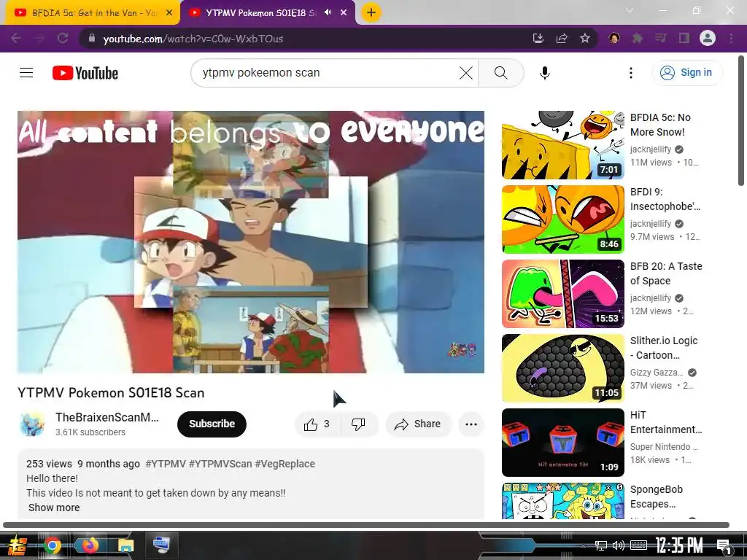The image size is (747, 560).
Task: Click the horizontal page scrollbar
Action: (x=366, y=525)
